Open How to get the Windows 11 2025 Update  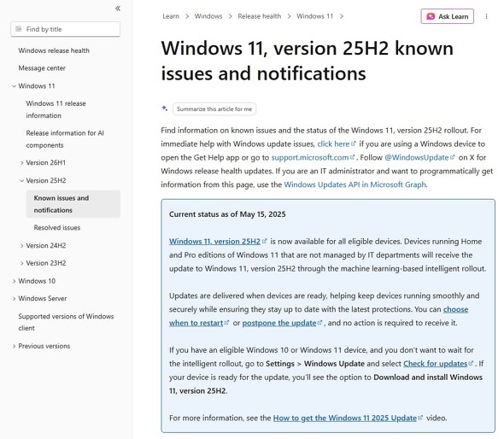348,418
